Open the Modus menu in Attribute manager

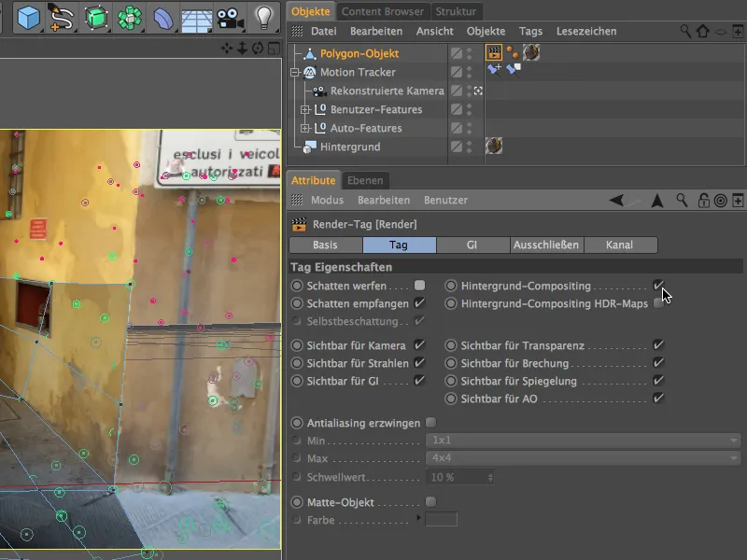(327, 200)
